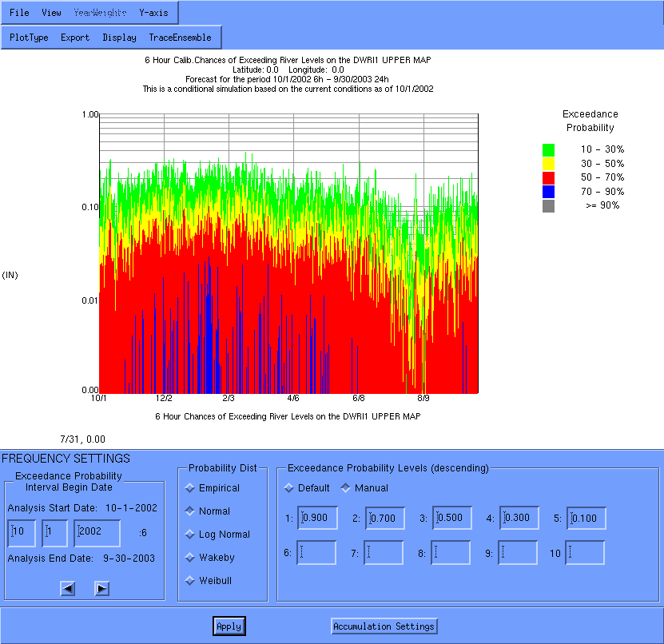Select Manual exceedance probability levels

pyautogui.click(x=346, y=488)
